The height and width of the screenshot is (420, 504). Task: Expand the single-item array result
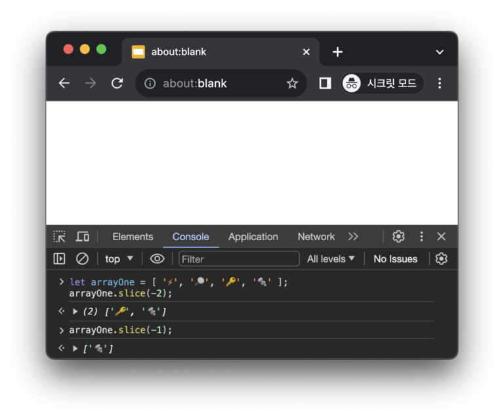(75, 348)
